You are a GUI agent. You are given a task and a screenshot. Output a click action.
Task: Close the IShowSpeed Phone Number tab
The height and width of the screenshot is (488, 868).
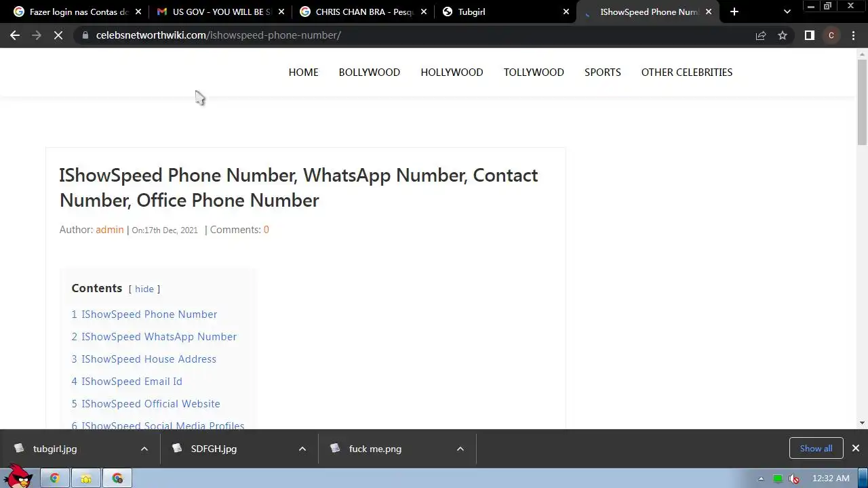(x=709, y=12)
